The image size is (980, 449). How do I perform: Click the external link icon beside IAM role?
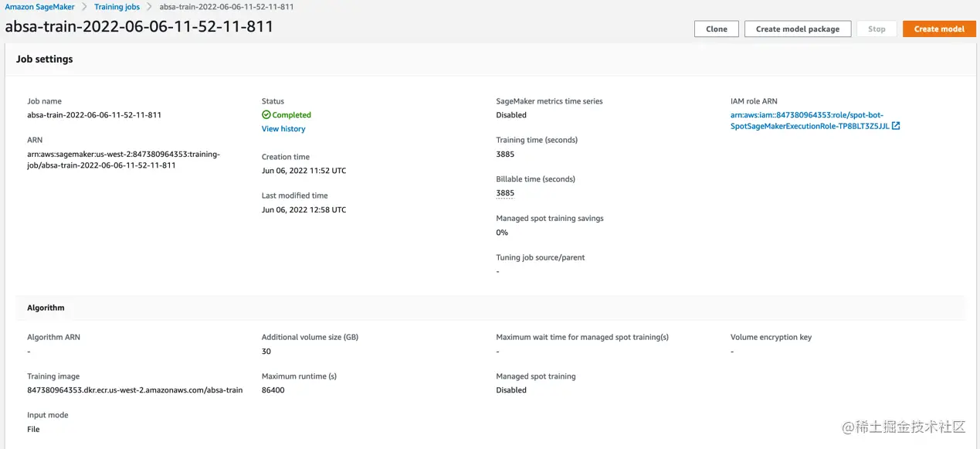896,126
